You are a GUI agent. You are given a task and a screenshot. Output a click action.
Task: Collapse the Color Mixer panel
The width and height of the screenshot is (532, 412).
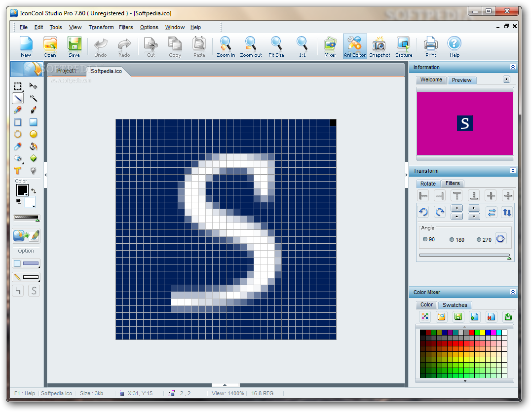click(512, 292)
